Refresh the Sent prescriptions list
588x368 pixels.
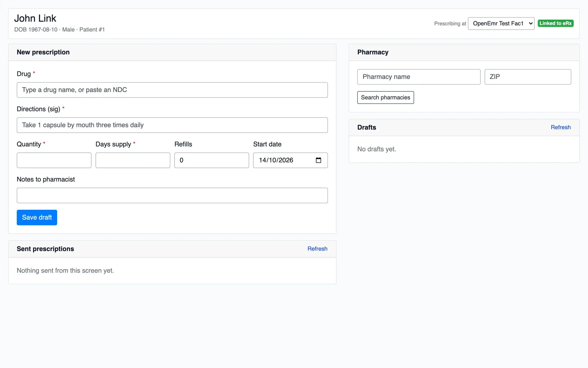317,249
